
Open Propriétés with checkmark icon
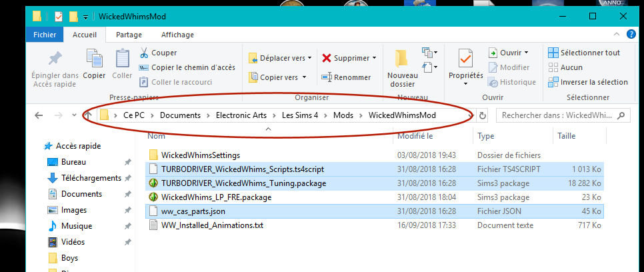point(466,59)
